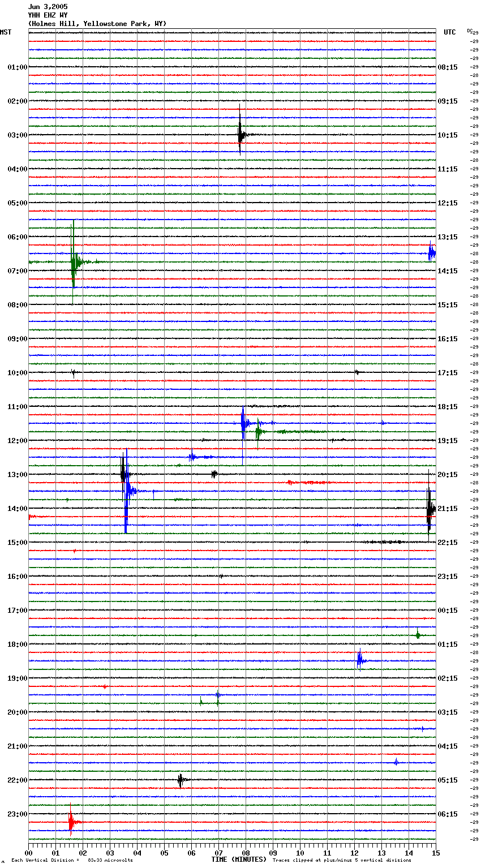Click the "DC" column label at top right
The height and width of the screenshot is (868, 481).
coord(470,31)
